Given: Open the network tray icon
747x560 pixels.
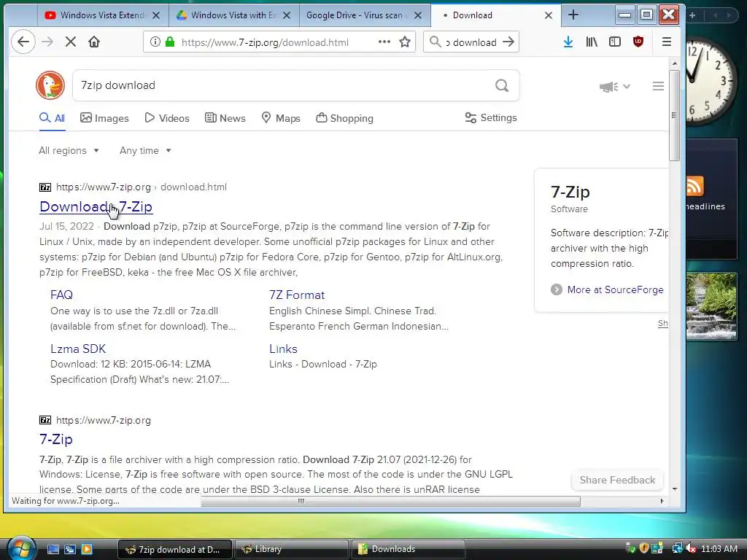Looking at the screenshot, I should tap(676, 548).
